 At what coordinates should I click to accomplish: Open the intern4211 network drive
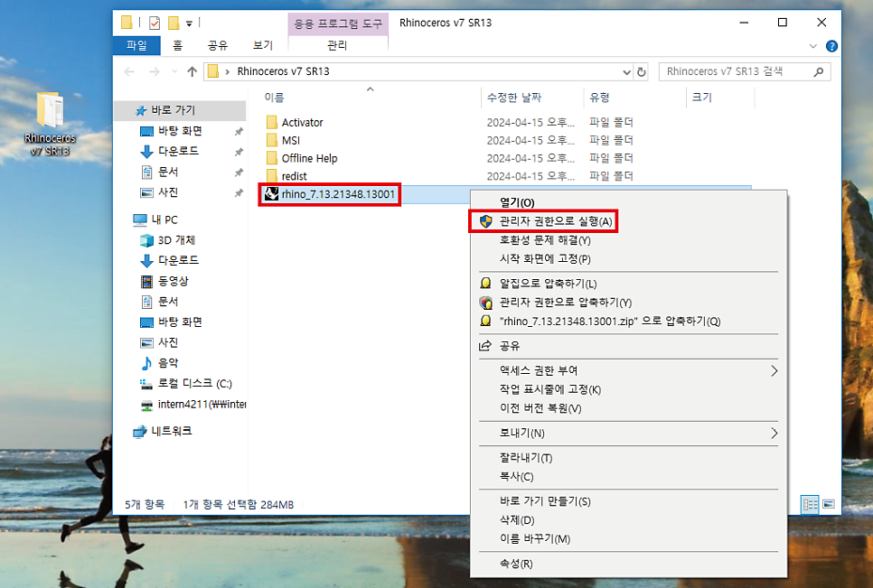coord(192,405)
